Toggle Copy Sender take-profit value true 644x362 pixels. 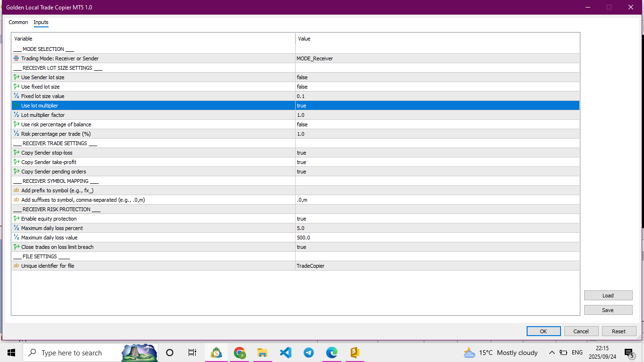pyautogui.click(x=438, y=162)
